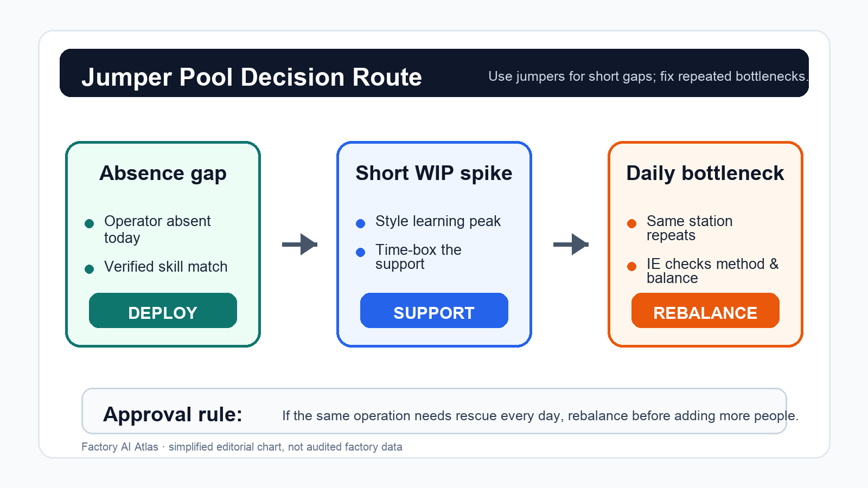
Task: Click the orange bullet beside Same station repeats
Action: tap(632, 223)
